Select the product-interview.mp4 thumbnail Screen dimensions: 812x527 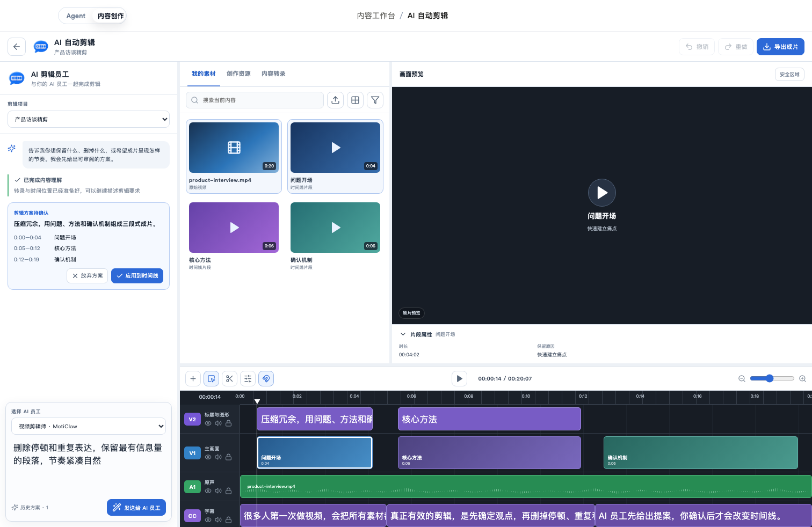coord(234,148)
